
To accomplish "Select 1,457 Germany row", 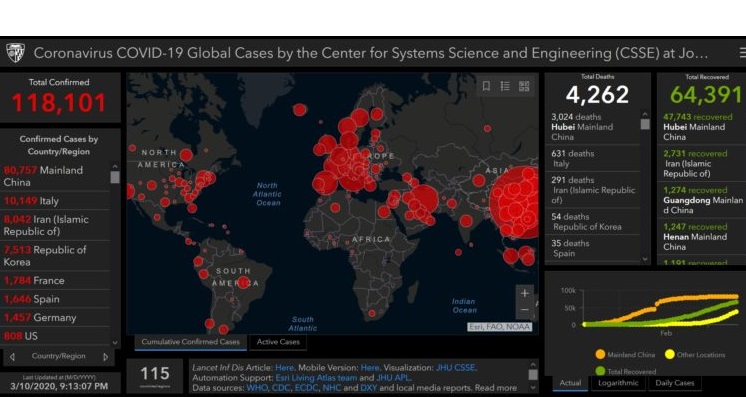I will 55,318.
